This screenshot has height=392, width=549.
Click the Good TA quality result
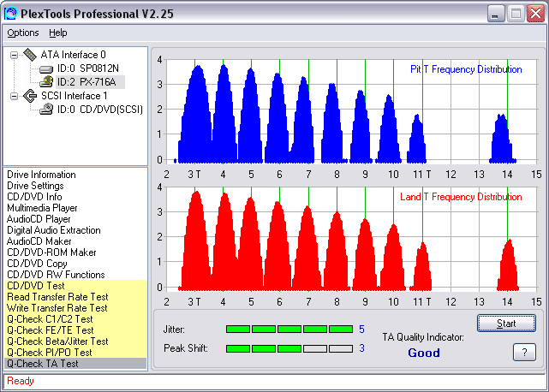point(424,353)
